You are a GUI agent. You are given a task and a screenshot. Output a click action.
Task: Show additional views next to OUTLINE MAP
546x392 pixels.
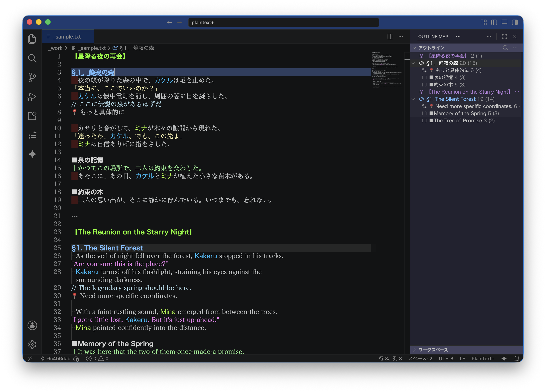(x=458, y=37)
